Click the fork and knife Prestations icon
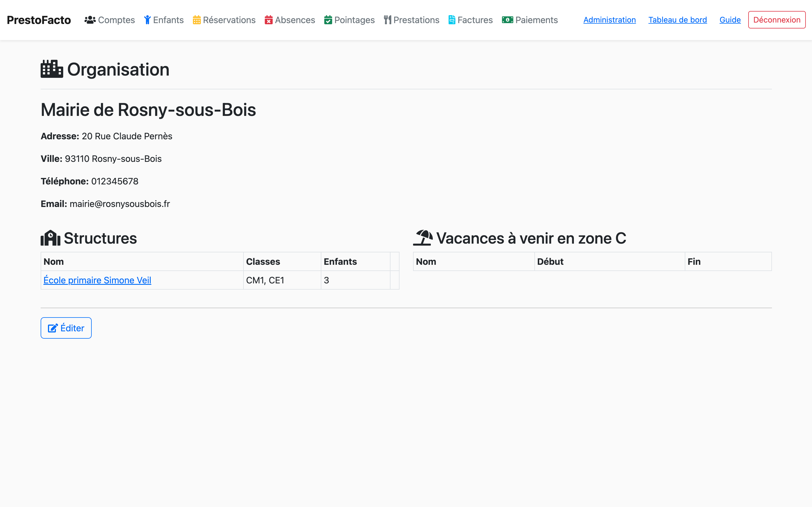Screen dimensions: 812x507 [x=387, y=20]
